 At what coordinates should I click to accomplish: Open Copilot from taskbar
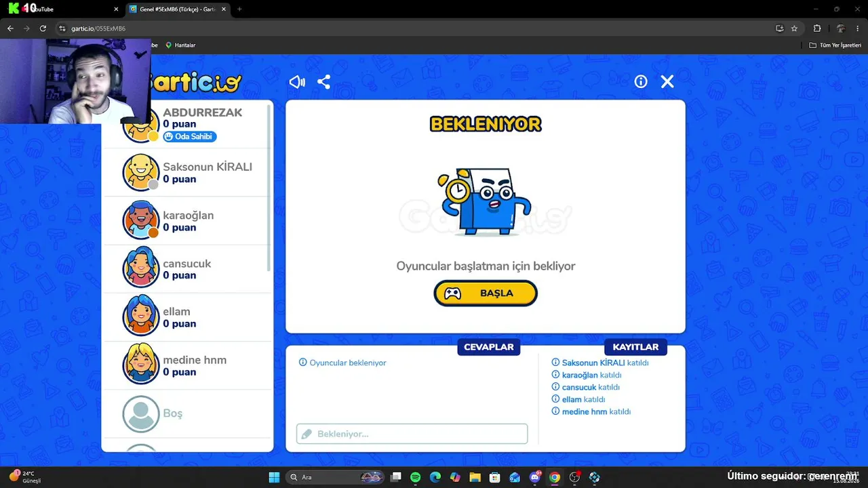point(455,477)
